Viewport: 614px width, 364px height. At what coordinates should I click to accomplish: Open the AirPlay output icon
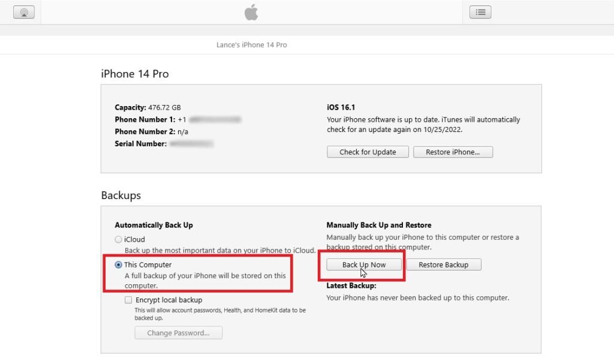(24, 12)
